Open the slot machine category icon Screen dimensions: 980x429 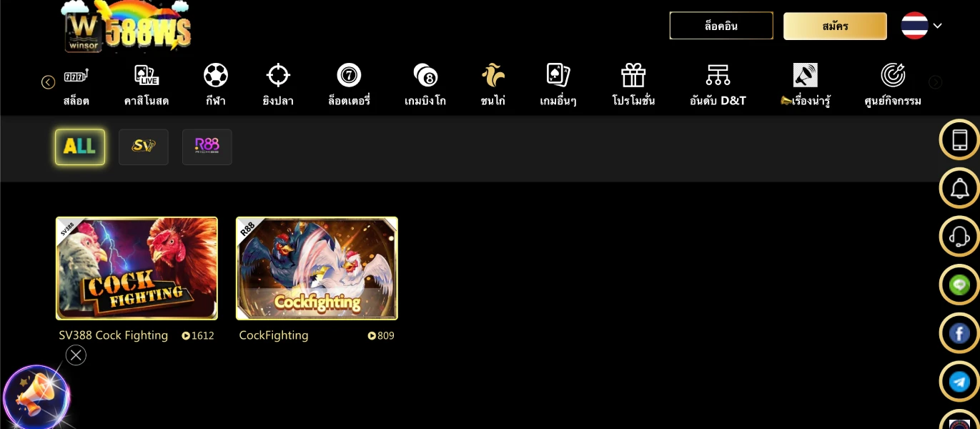tap(76, 75)
